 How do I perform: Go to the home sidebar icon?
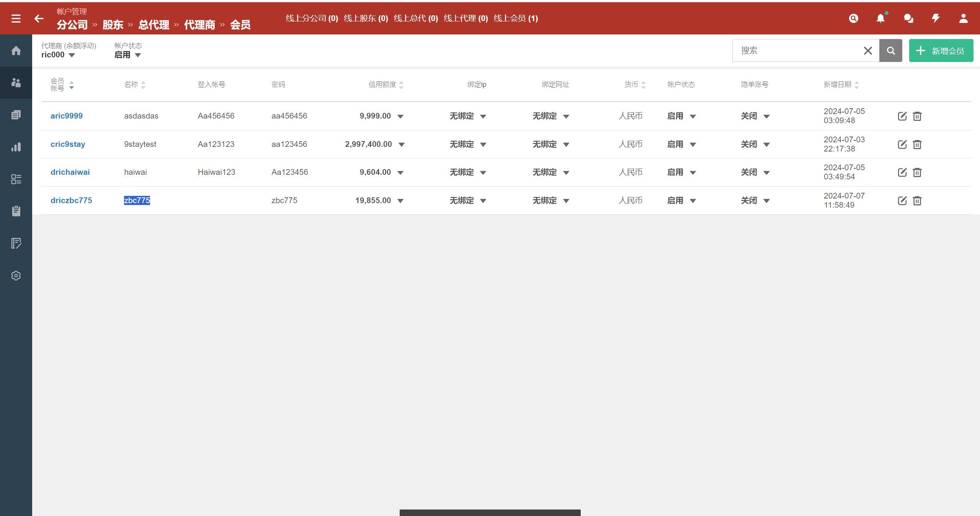[16, 50]
